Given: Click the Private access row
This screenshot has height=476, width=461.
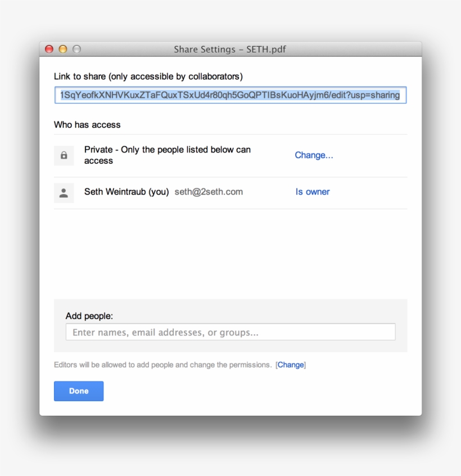Looking at the screenshot, I should click(169, 155).
